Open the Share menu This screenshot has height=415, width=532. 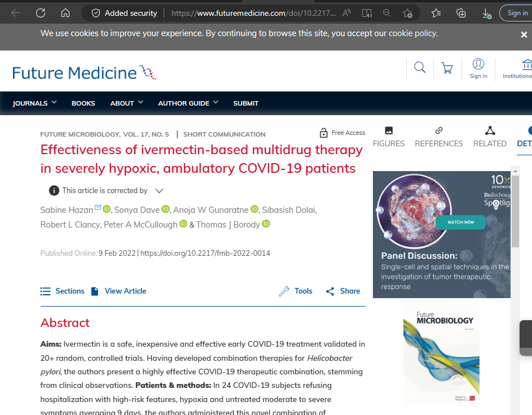[x=343, y=291]
